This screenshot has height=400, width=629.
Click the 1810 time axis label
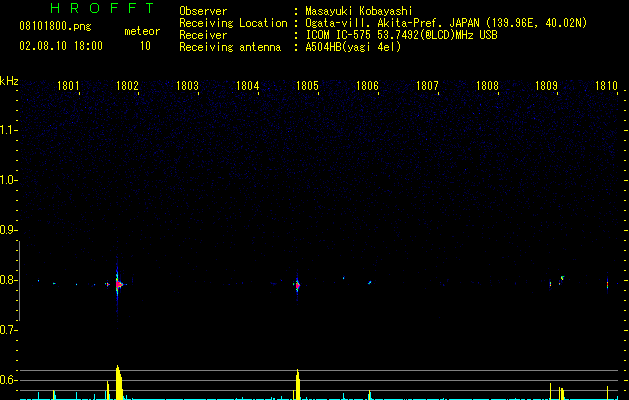(606, 86)
